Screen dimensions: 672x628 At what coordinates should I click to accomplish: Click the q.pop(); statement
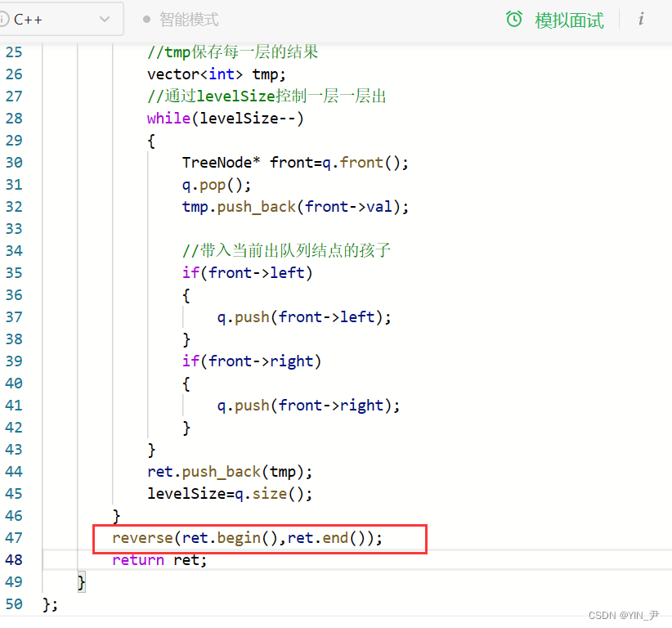pos(217,185)
